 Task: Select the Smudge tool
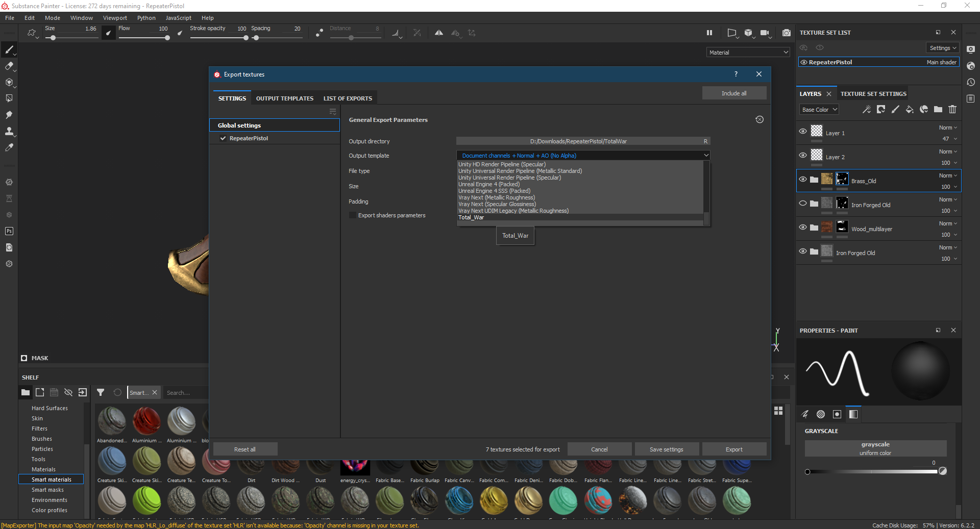pos(9,114)
